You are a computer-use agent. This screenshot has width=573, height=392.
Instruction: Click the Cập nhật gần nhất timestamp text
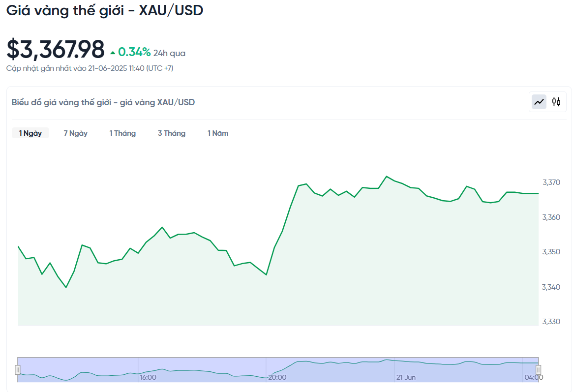click(90, 68)
